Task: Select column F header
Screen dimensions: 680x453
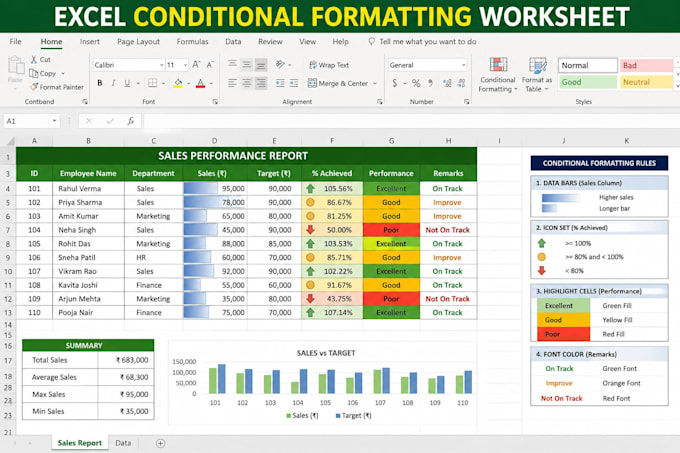Action: [332, 141]
